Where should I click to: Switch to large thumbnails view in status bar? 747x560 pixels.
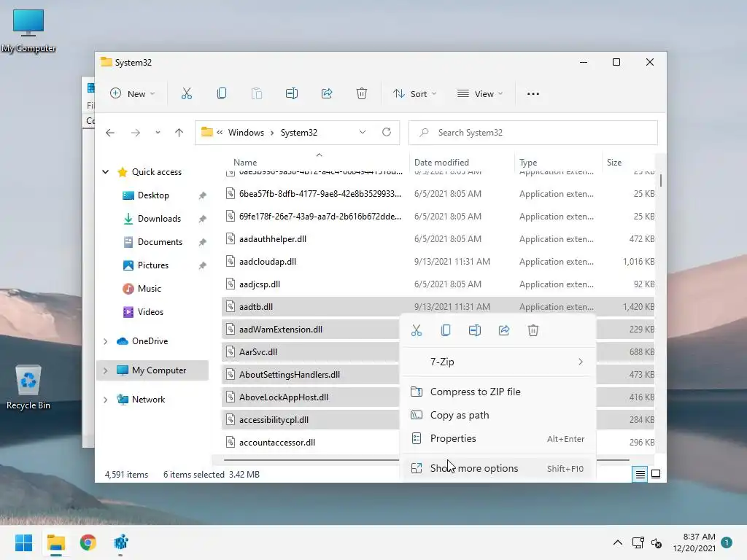pos(656,474)
